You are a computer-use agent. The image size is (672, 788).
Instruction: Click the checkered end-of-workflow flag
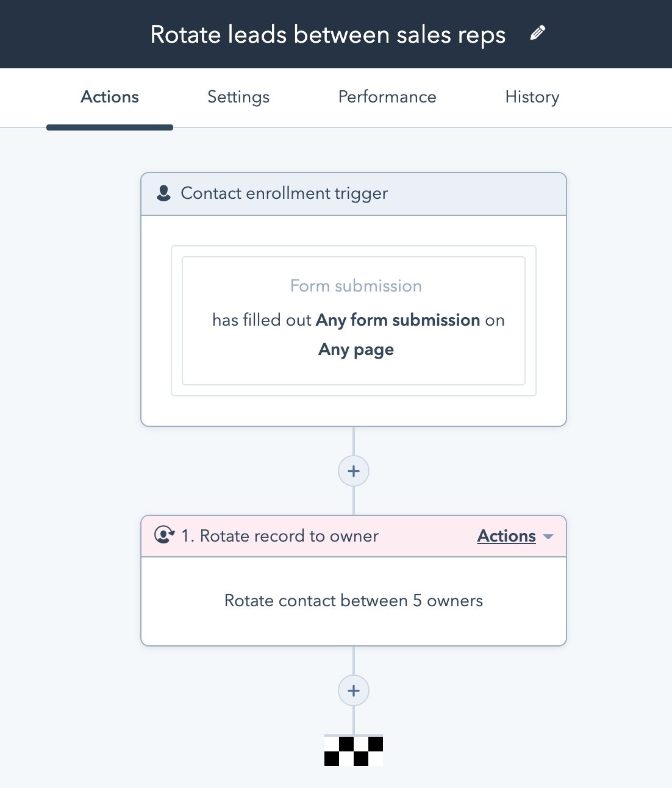(x=354, y=751)
